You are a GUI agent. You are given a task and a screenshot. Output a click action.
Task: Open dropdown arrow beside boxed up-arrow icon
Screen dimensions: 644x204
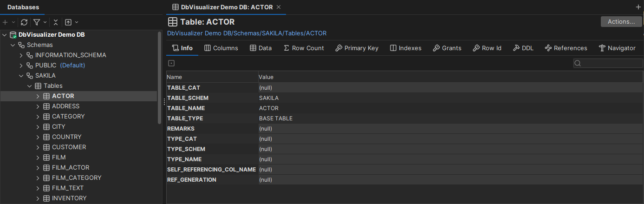coord(77,22)
